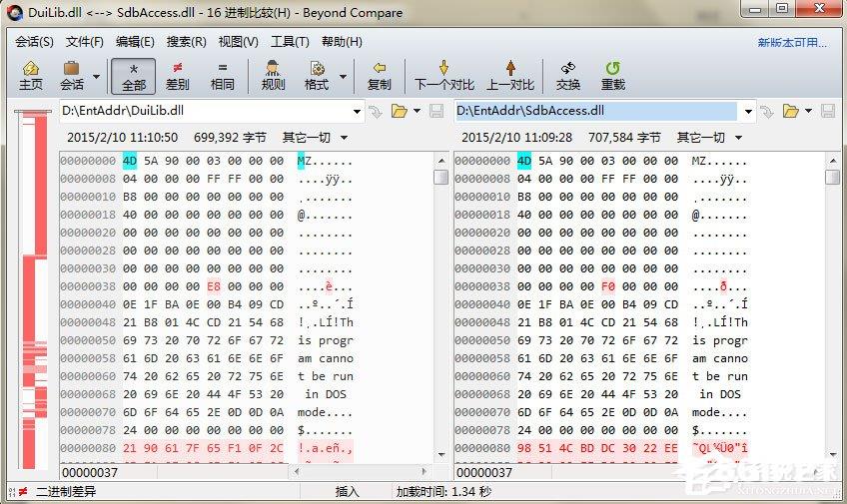Toggle the 相同 same-bytes filter

point(222,76)
